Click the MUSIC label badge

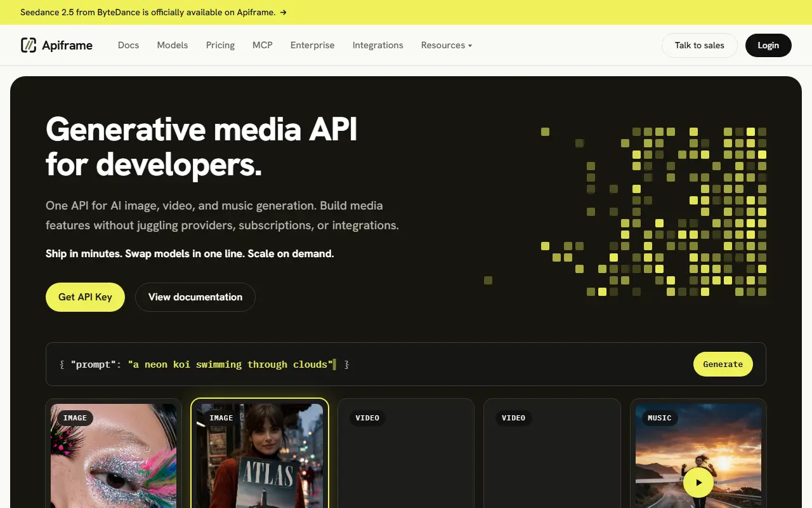coord(659,418)
